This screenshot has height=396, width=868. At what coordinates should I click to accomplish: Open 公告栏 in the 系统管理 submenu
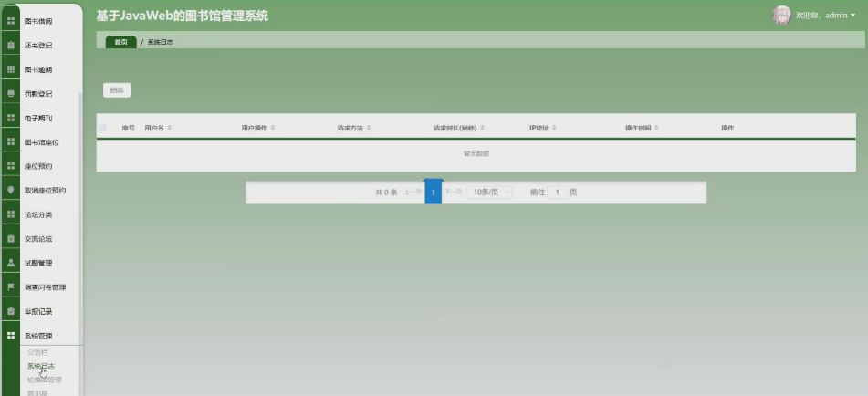click(37, 352)
